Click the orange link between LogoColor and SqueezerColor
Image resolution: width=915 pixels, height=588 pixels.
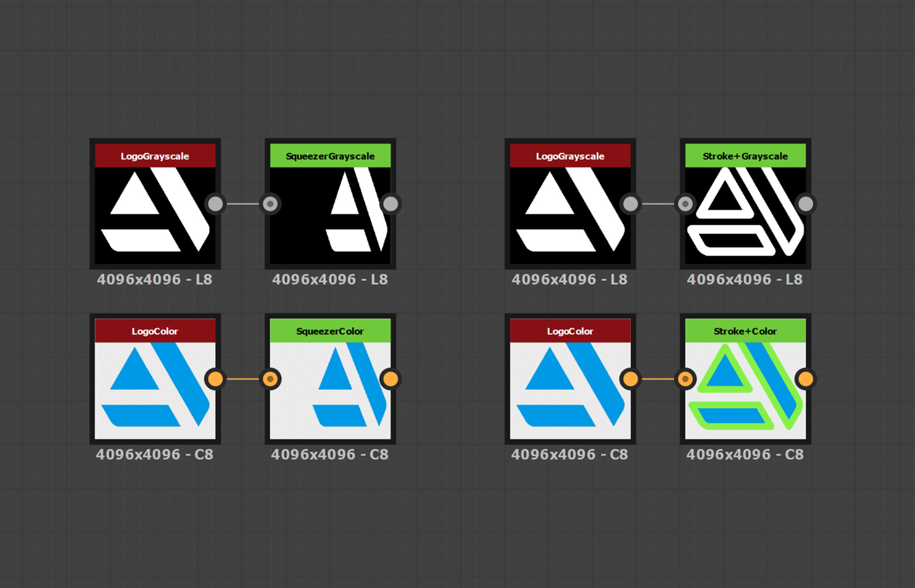tap(243, 379)
